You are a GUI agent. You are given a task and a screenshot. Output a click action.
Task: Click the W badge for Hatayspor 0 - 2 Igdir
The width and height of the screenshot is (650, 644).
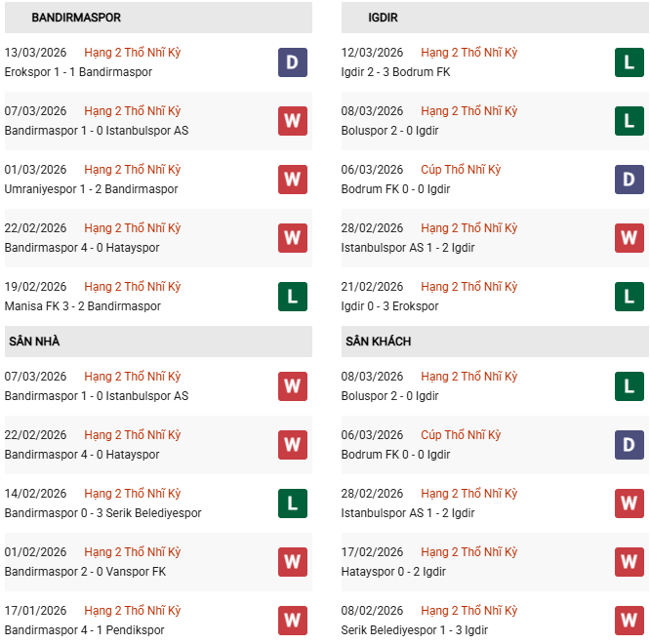(630, 562)
